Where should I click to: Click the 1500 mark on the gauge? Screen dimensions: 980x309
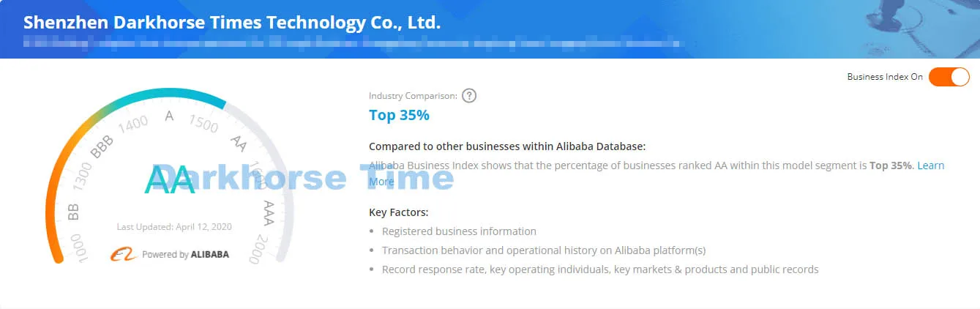coord(203,124)
